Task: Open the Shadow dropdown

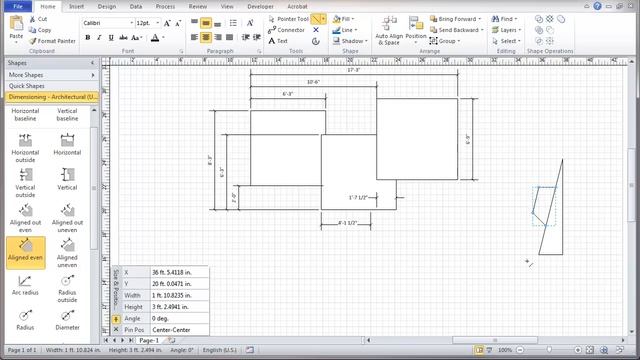Action: 350,41
